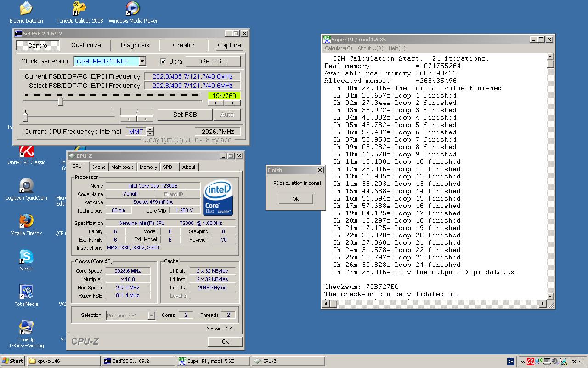Close the Finish dialog
The width and height of the screenshot is (588, 368).
(320, 170)
